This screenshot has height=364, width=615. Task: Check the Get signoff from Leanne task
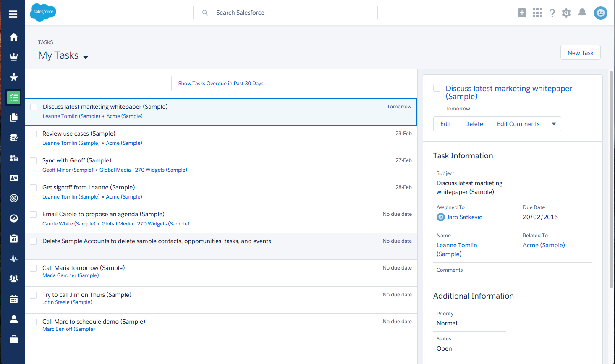[x=33, y=188]
